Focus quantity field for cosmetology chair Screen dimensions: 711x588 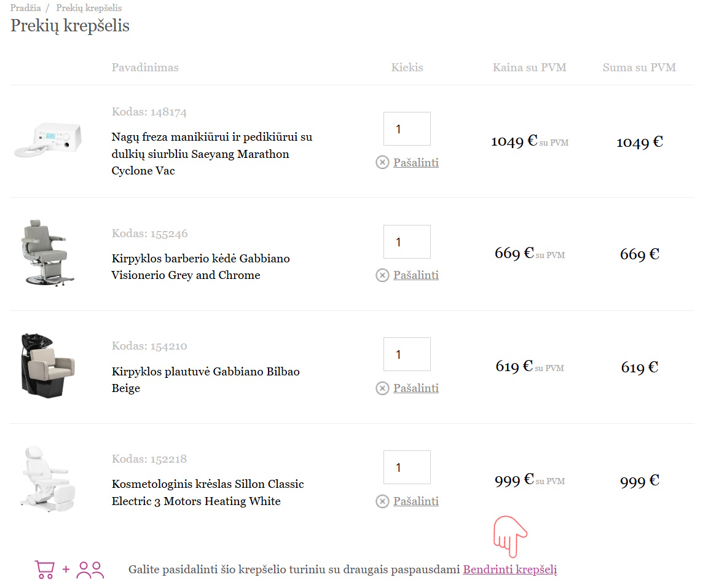tap(407, 468)
